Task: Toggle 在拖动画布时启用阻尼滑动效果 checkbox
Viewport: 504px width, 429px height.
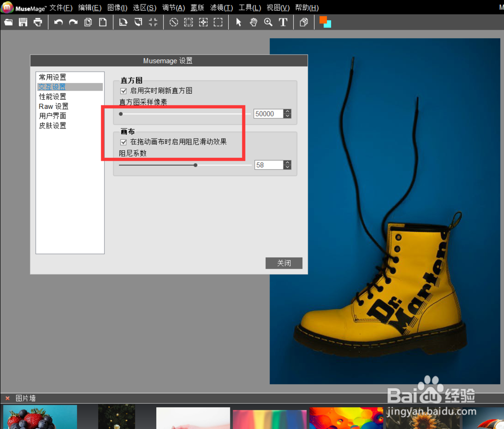Action: pos(123,142)
